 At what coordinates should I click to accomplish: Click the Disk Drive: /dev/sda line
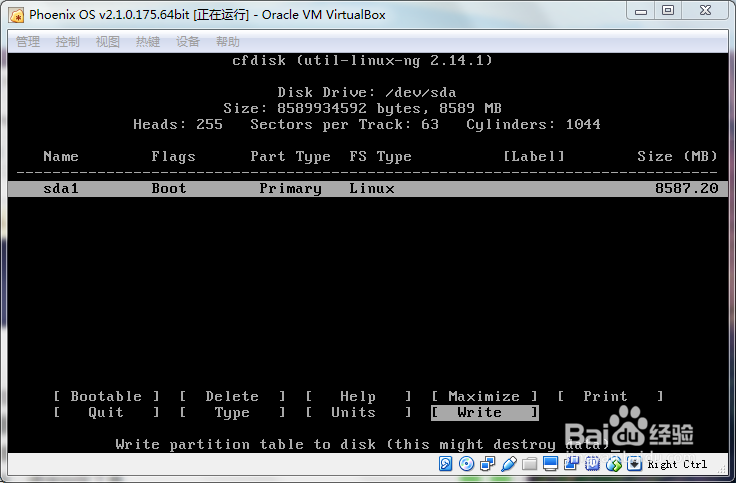(367, 92)
